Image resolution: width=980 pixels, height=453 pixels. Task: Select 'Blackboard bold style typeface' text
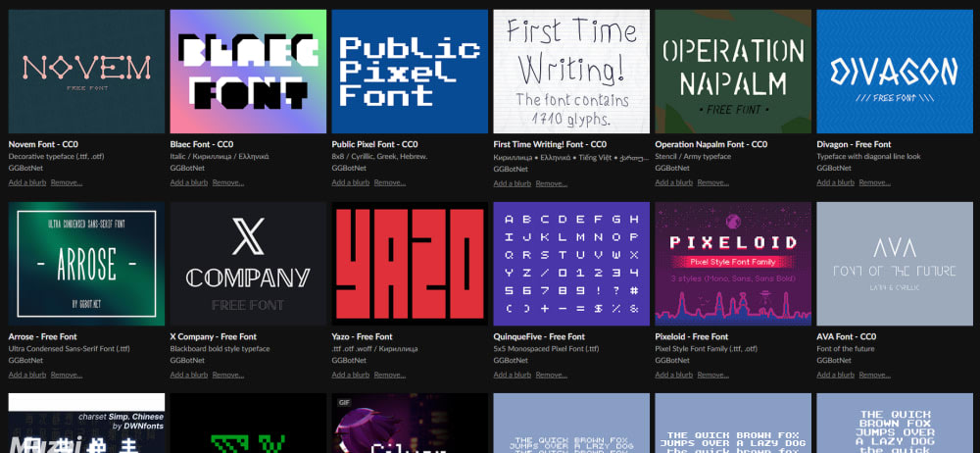point(220,348)
